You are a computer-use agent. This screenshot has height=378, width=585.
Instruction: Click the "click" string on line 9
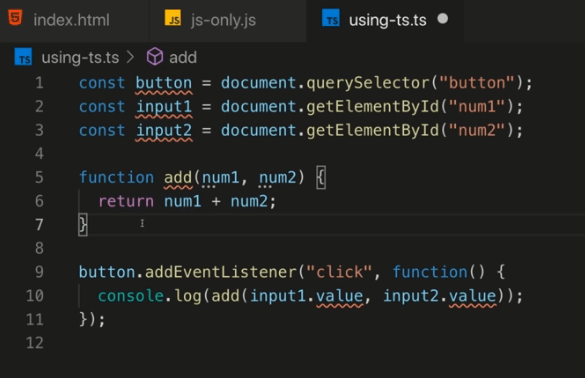(339, 272)
